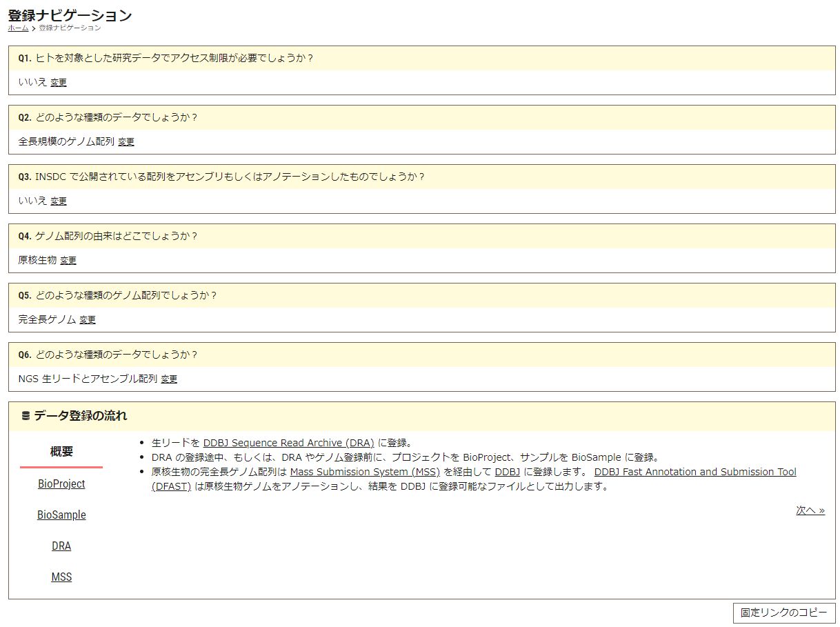Change the Q3 INSDC answer
The width and height of the screenshot is (840, 627).
point(59,201)
